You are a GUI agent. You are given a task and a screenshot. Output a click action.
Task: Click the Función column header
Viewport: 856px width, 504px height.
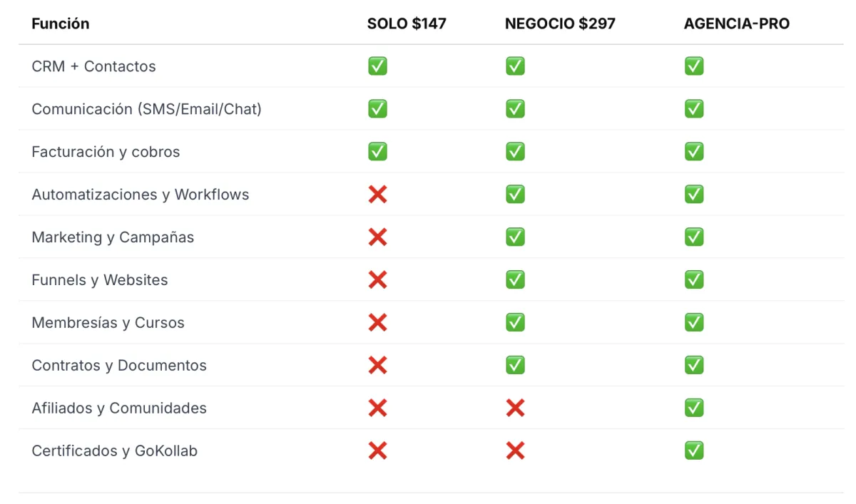tap(61, 24)
